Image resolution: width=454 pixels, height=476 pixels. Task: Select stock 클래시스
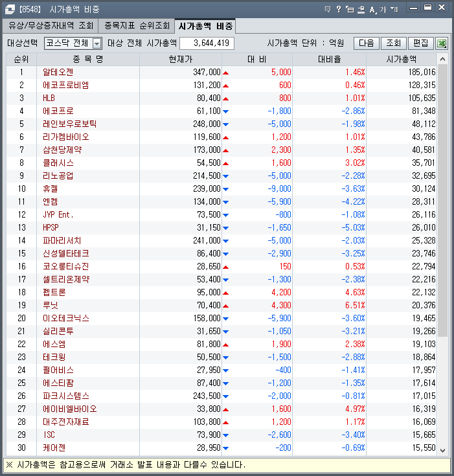[x=58, y=163]
